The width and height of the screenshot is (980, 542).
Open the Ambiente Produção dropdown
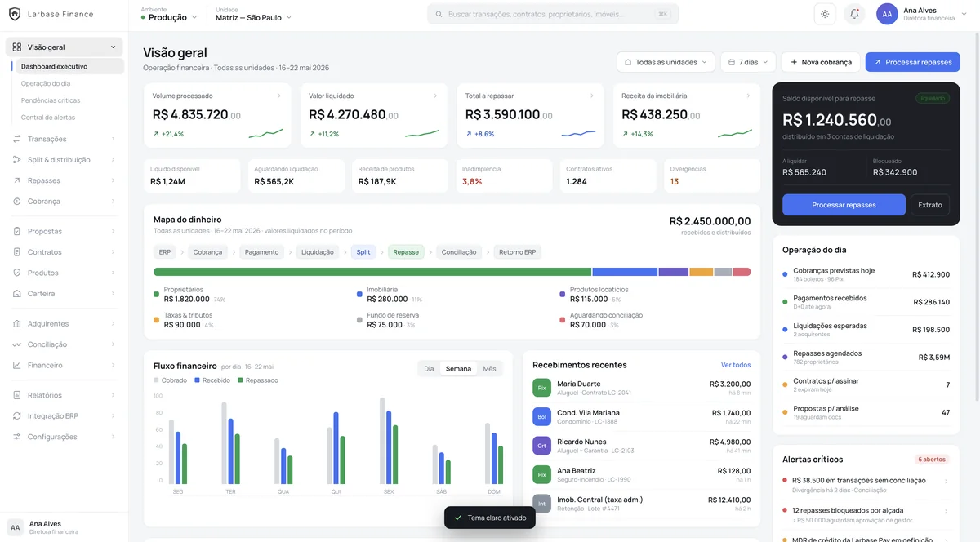pyautogui.click(x=169, y=14)
